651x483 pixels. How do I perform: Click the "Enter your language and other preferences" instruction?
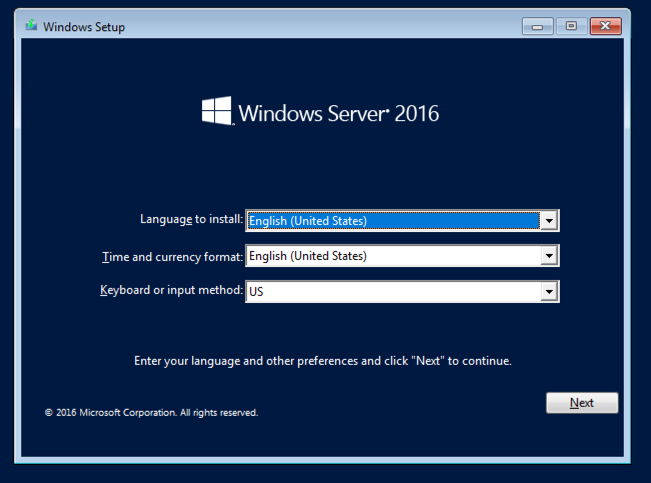point(323,361)
